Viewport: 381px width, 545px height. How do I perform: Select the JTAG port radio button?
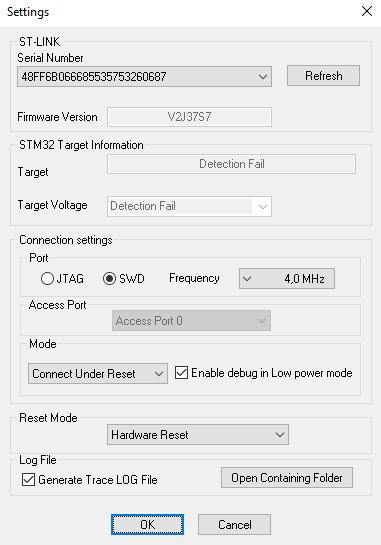coord(47,279)
